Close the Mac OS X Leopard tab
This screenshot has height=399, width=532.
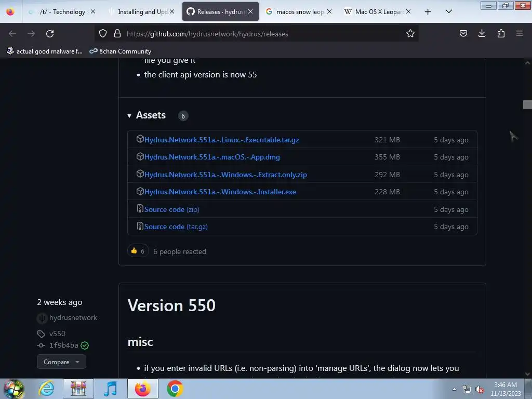408,11
